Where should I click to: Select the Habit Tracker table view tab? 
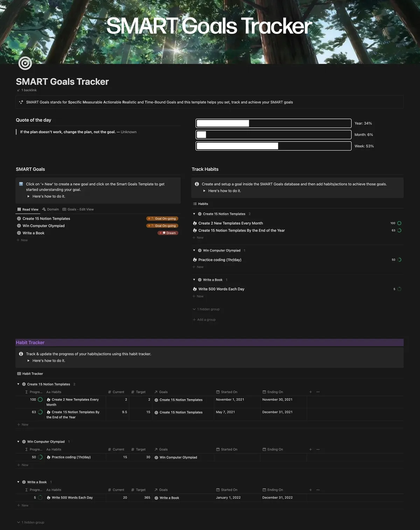pos(30,374)
